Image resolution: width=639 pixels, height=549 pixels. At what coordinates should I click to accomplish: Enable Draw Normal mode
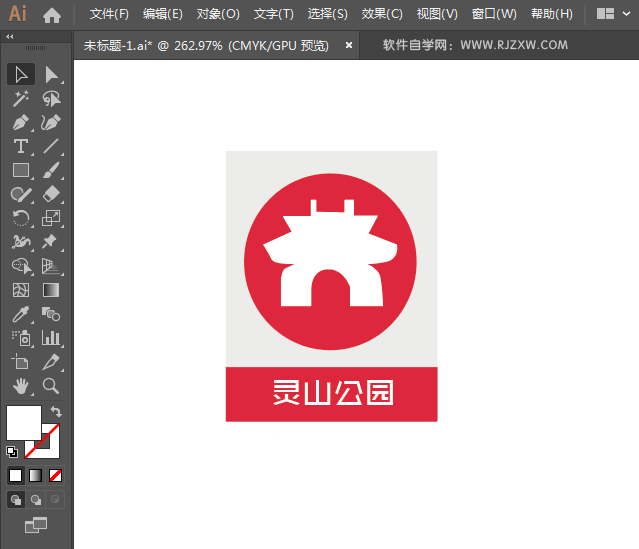(16, 500)
